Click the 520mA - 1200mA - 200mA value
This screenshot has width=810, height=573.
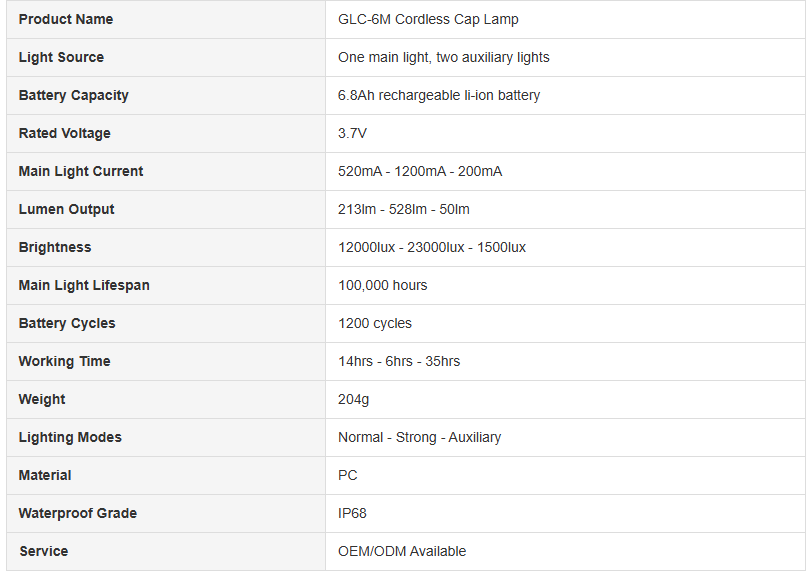[419, 172]
